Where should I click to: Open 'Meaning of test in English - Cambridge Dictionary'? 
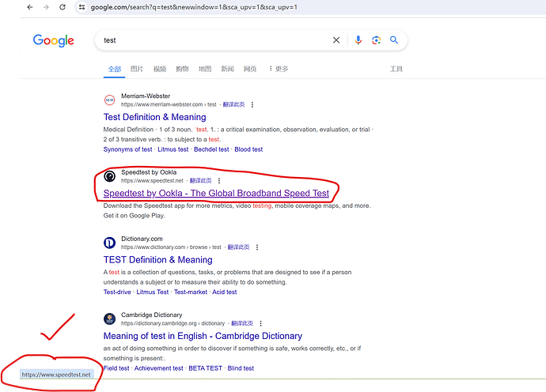(x=203, y=336)
